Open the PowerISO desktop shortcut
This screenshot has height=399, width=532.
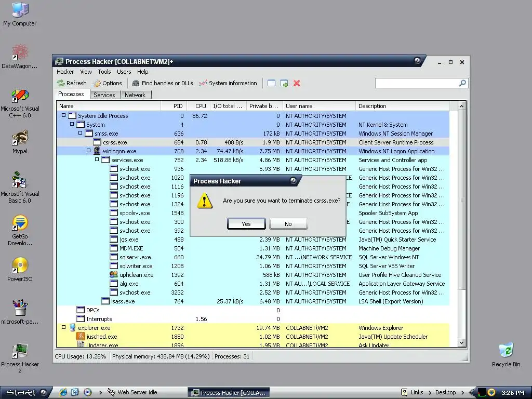click(x=20, y=270)
